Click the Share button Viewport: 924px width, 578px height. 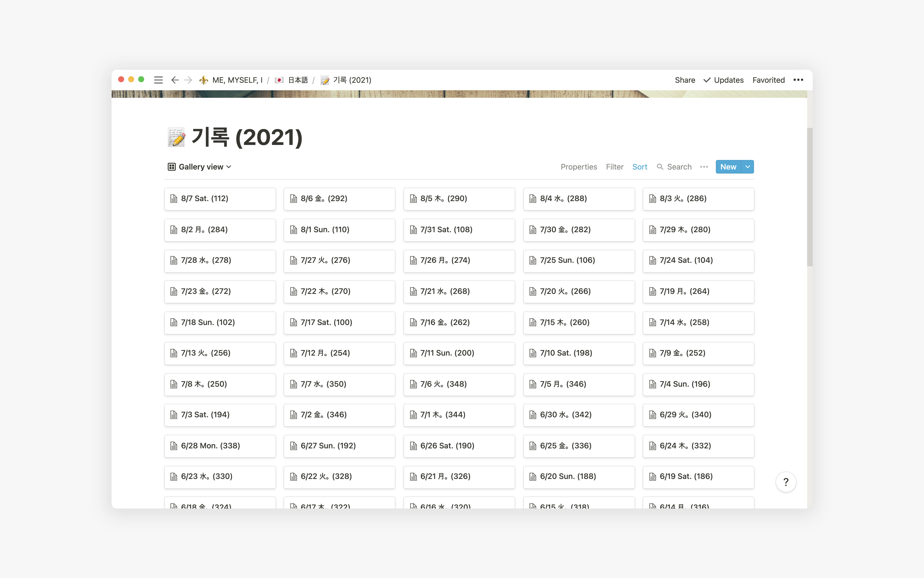tap(684, 80)
